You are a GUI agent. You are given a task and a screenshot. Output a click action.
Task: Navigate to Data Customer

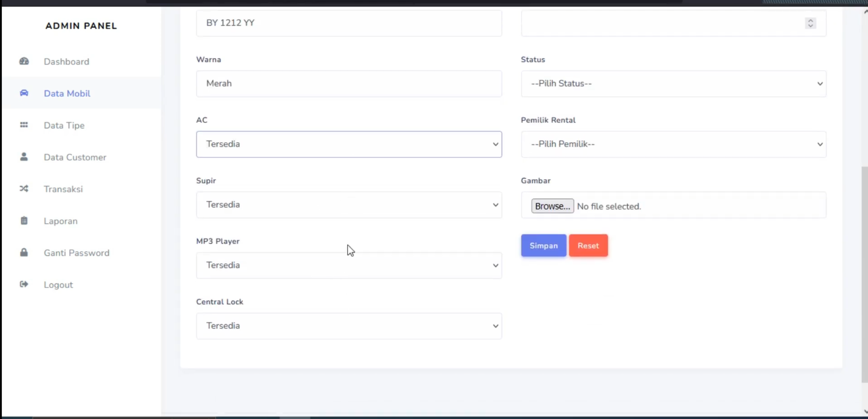82,157
